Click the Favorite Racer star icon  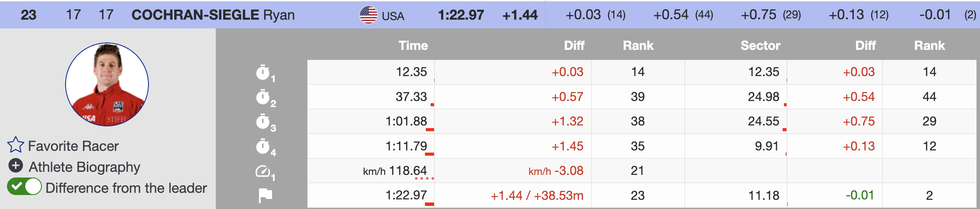pos(16,145)
